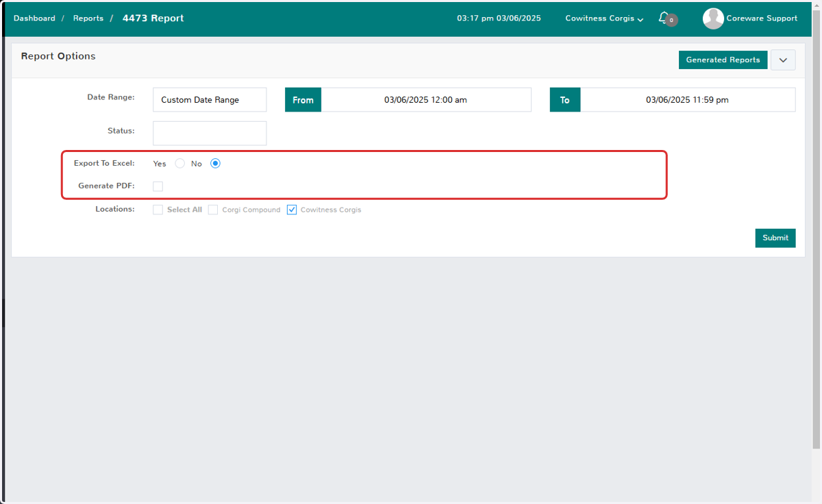Screen dimensions: 822x504
Task: Select No radio for Export To Excel
Action: point(216,164)
